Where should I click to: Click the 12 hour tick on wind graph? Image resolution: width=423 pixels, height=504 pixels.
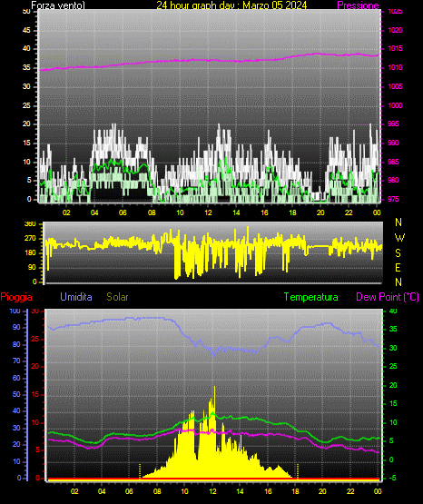coord(208,212)
